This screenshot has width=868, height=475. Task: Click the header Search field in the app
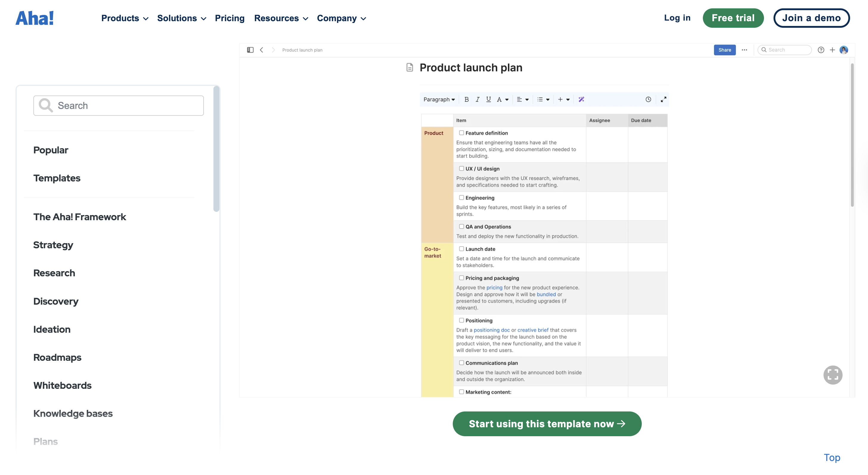coord(784,50)
